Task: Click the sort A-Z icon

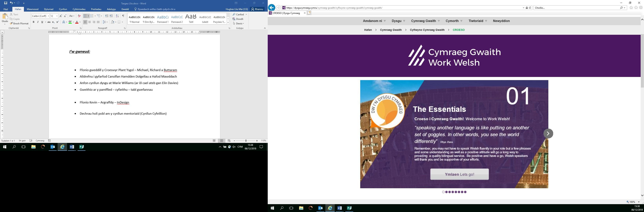Action: (x=117, y=16)
